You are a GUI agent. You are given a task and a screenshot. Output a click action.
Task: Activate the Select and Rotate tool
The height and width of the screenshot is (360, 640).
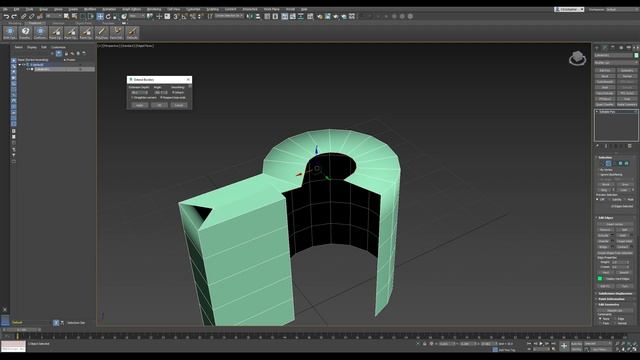coord(108,16)
